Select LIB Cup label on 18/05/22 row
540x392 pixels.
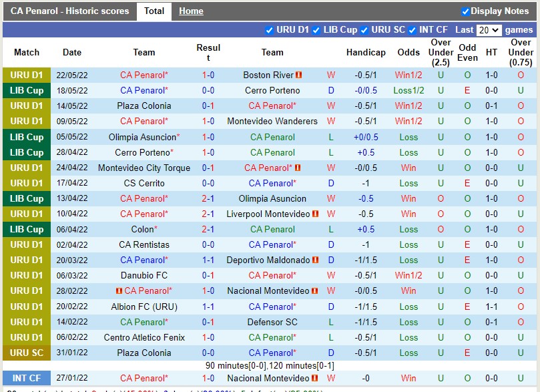(27, 91)
